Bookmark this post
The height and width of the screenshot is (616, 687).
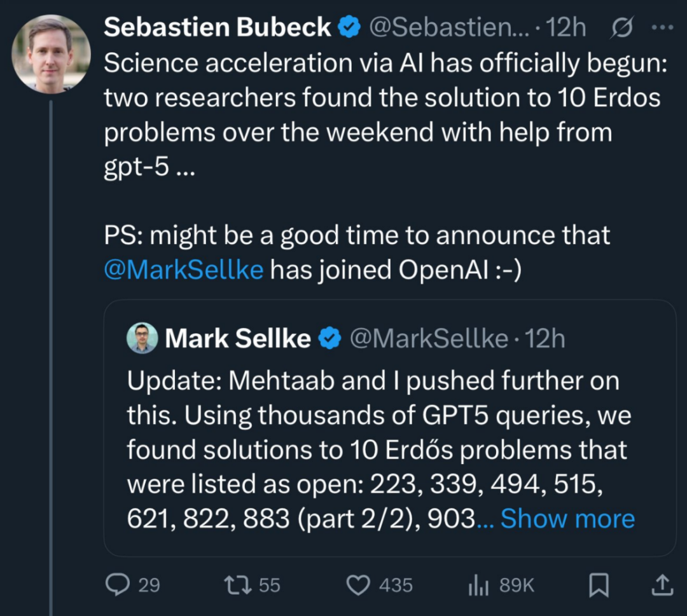(599, 585)
